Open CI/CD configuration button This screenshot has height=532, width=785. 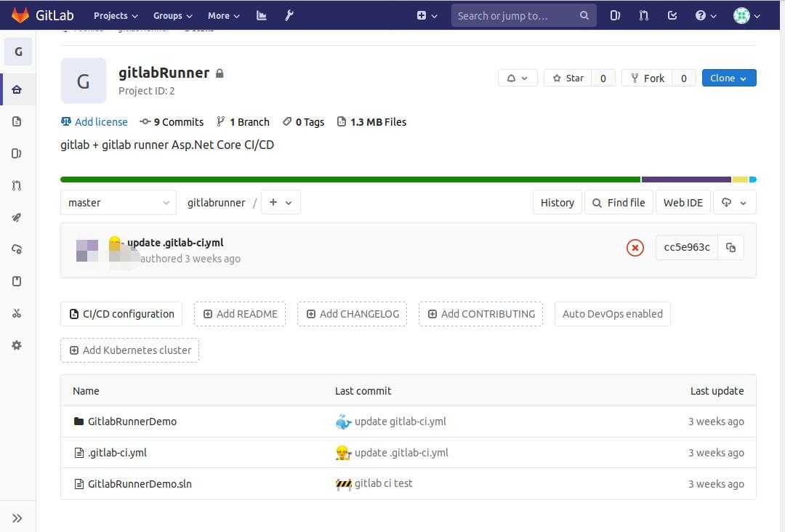click(121, 314)
